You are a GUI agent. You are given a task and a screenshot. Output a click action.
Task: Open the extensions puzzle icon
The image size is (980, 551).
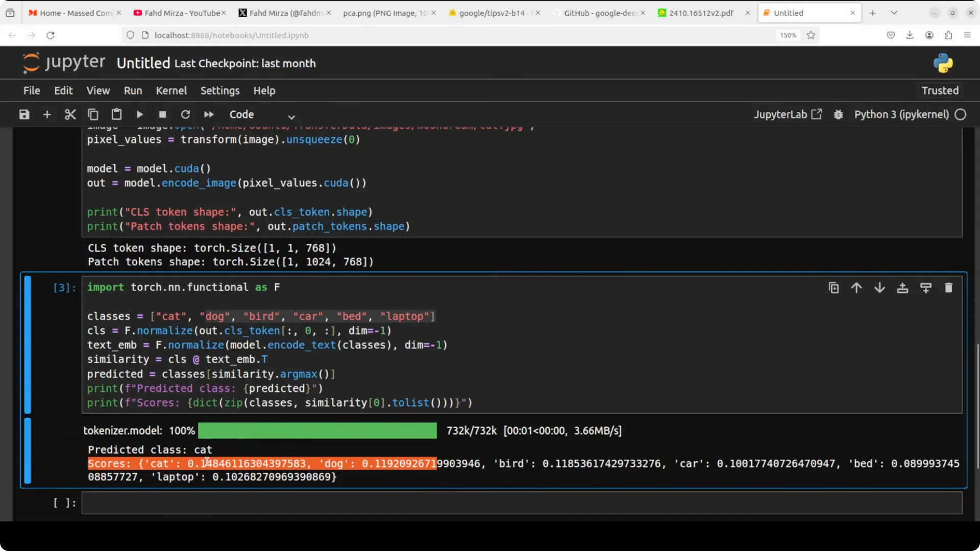coord(948,35)
